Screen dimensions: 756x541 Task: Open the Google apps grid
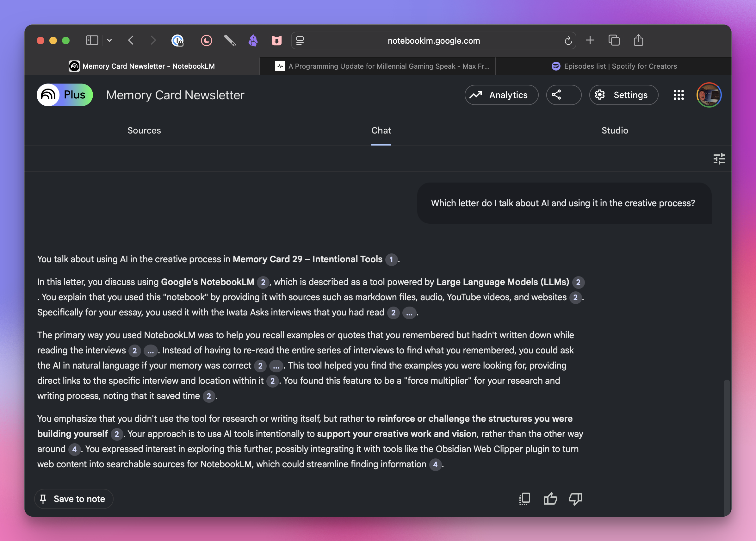pos(679,95)
